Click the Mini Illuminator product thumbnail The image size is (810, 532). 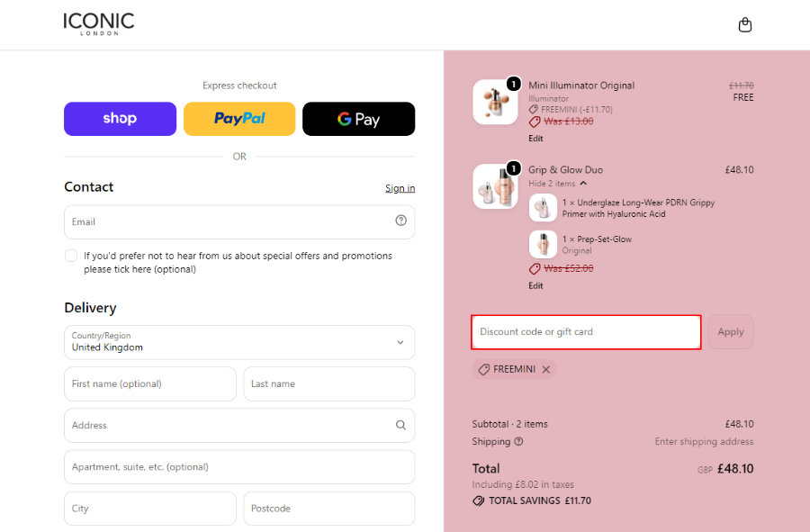tap(495, 102)
